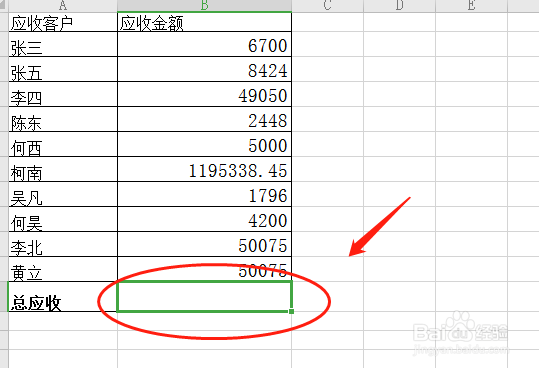This screenshot has height=368, width=539.
Task: Select the cell containing 陈东
Action: (63, 120)
